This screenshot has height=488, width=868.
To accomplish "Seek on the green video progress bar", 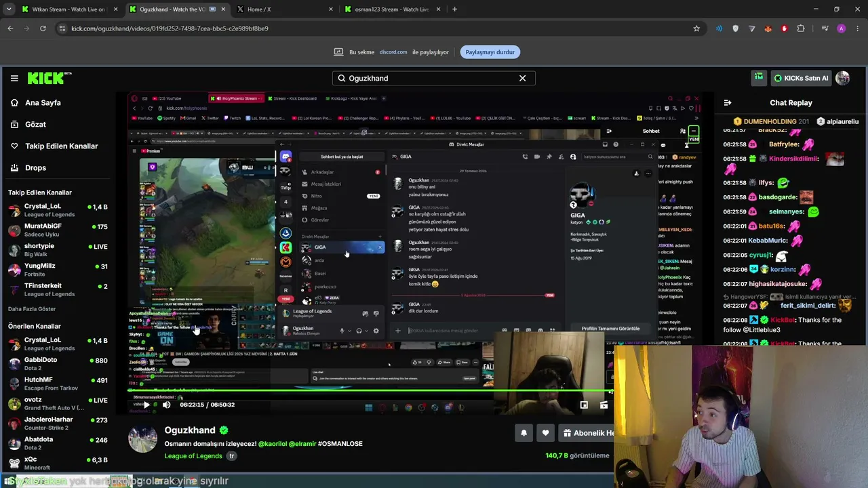I will [370, 390].
